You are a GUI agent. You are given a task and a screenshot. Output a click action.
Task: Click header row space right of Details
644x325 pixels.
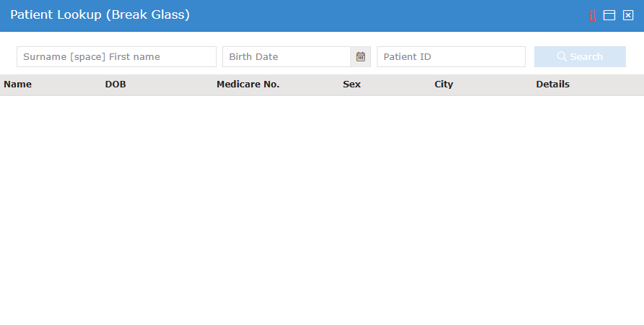click(610, 84)
